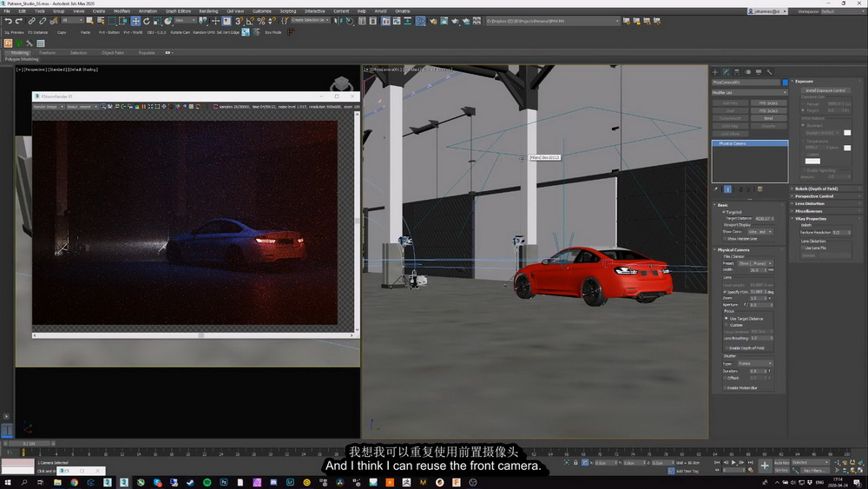Open the Show Cone dropdown
The image size is (868, 489).
click(759, 232)
